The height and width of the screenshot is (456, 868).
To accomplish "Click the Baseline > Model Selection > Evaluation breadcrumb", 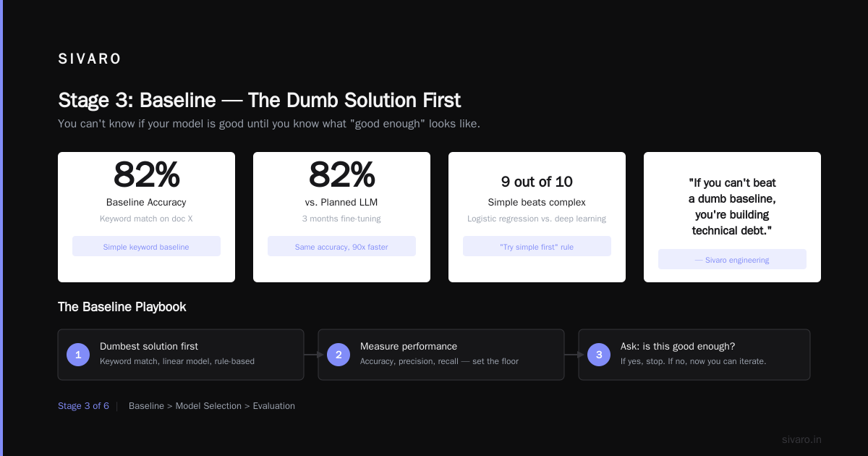I will (x=212, y=406).
